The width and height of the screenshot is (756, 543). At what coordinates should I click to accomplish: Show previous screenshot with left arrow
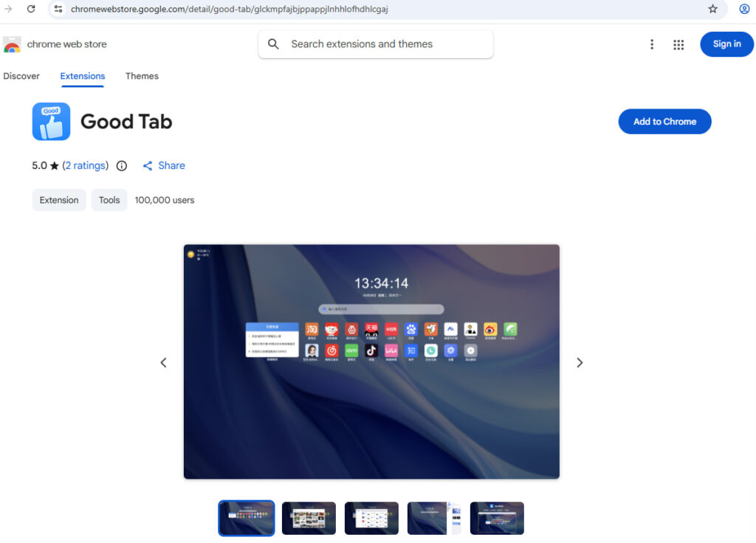click(x=164, y=362)
